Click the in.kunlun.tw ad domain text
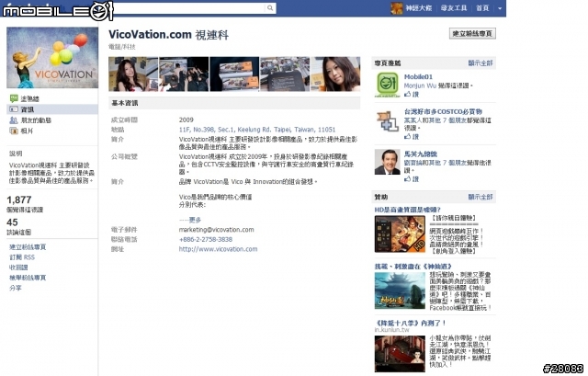This screenshot has width=588, height=376. point(391,330)
